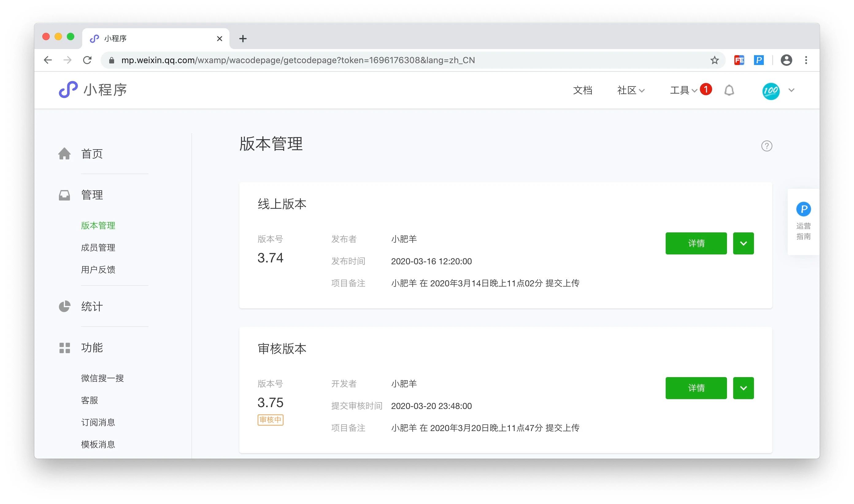Open the 工具 dropdown menu

pyautogui.click(x=683, y=90)
